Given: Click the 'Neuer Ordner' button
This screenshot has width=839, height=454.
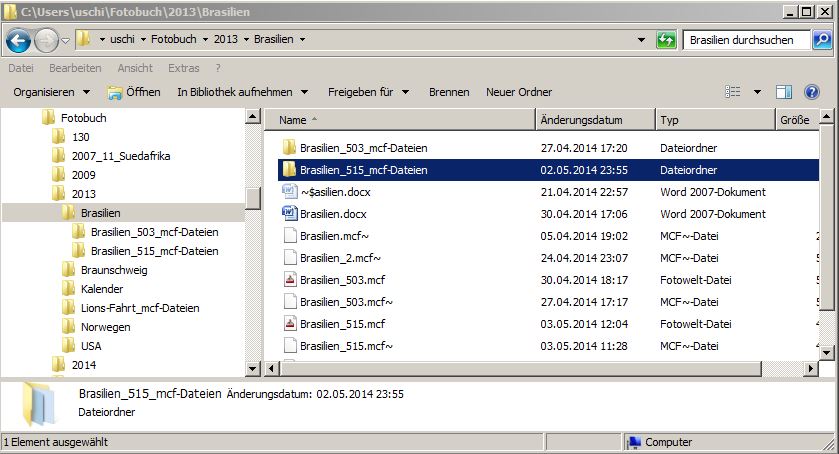Looking at the screenshot, I should [x=518, y=92].
